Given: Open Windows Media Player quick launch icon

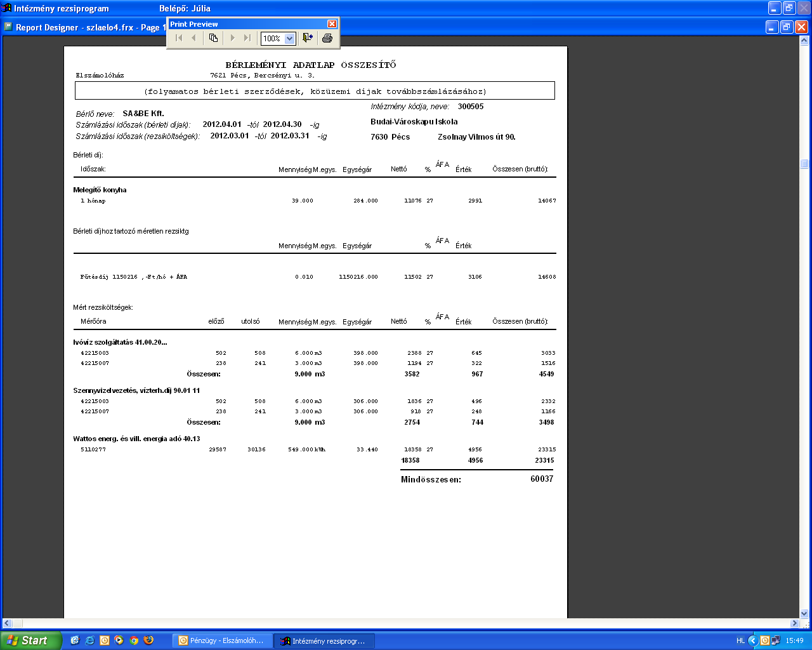Looking at the screenshot, I should tap(119, 640).
